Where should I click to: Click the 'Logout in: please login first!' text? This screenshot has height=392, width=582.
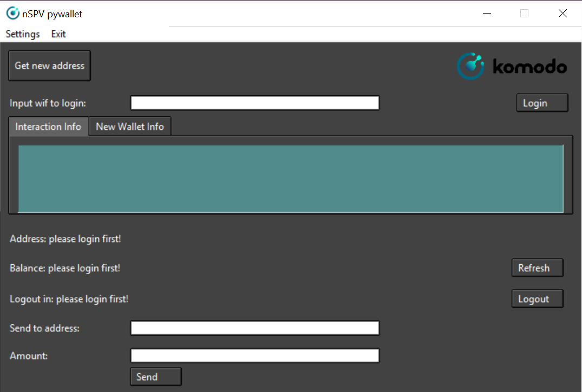click(x=69, y=299)
